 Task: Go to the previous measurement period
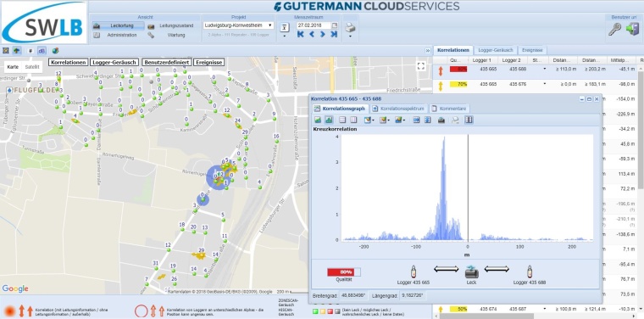311,35
